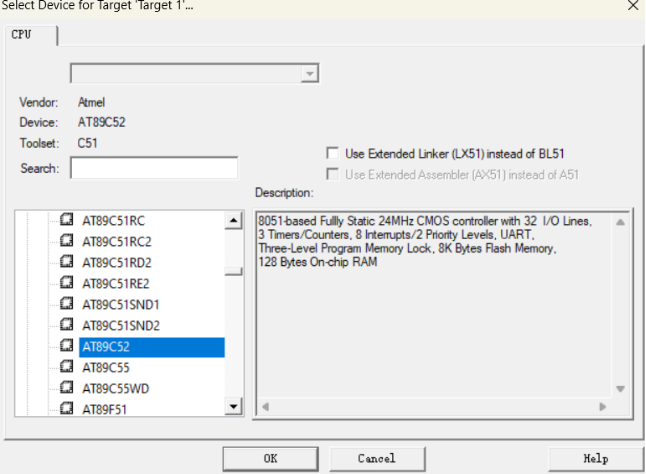Select AT89C51SND2 in the device list
646x474 pixels.
[121, 325]
